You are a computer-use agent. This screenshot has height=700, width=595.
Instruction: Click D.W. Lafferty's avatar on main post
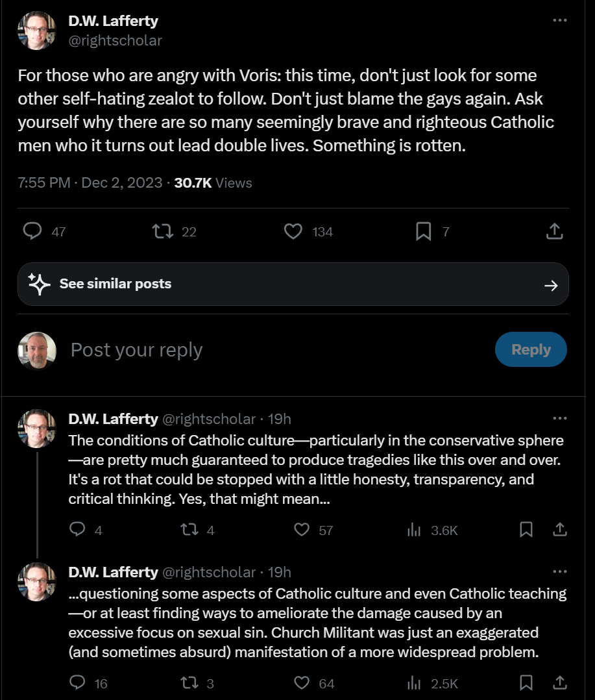36,31
